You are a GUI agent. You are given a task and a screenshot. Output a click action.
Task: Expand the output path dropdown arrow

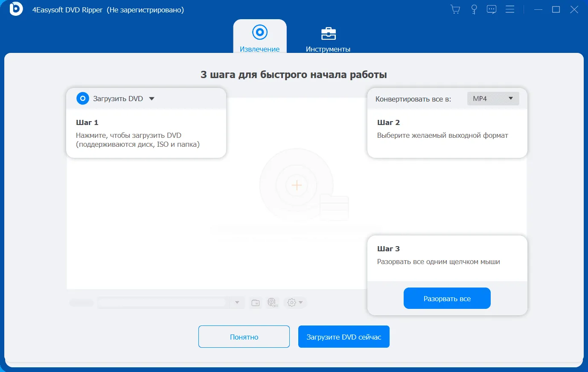pyautogui.click(x=237, y=302)
